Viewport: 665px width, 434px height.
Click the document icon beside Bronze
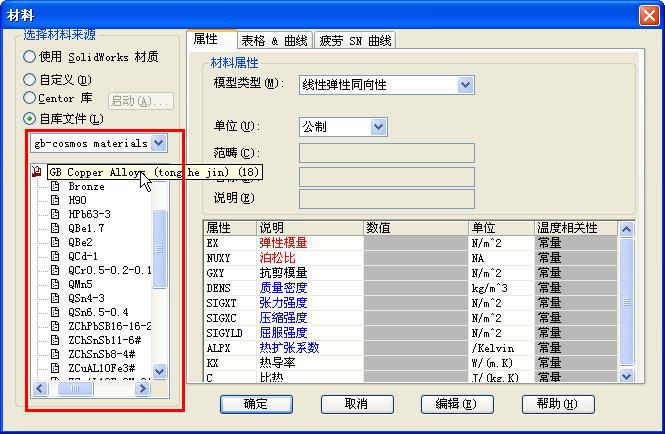(55, 186)
